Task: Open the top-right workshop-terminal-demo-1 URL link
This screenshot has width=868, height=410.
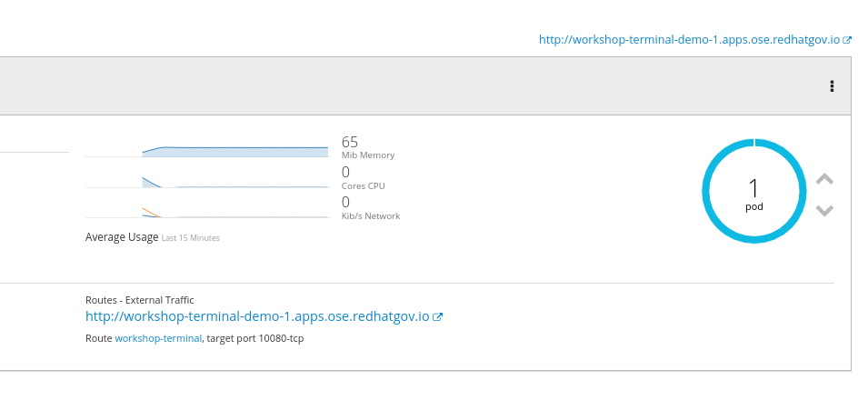Action: click(x=689, y=40)
